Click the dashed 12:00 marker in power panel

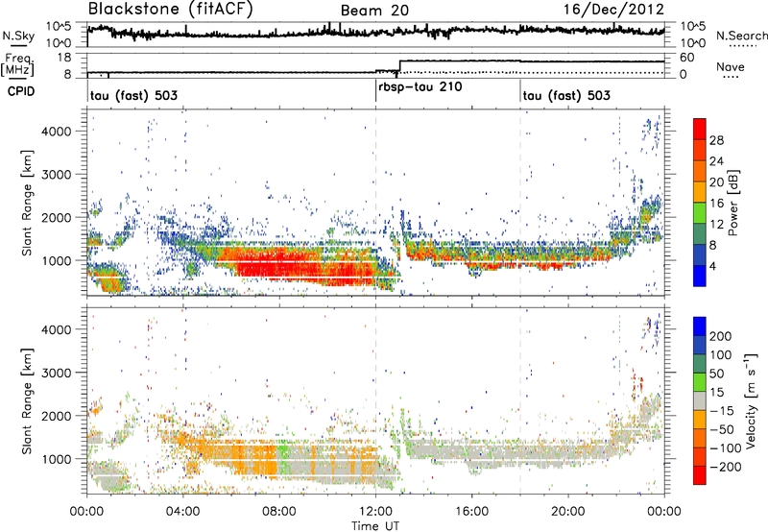375,203
